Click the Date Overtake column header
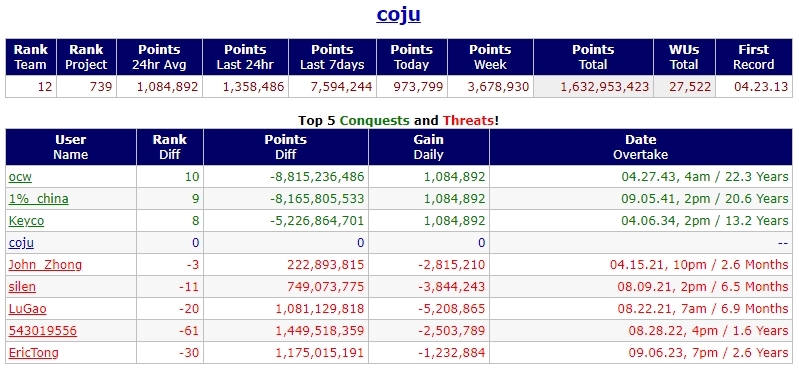The width and height of the screenshot is (799, 376). 641,147
